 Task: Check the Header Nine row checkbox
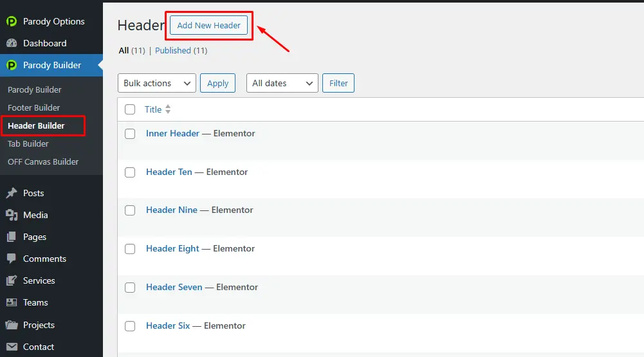click(130, 210)
